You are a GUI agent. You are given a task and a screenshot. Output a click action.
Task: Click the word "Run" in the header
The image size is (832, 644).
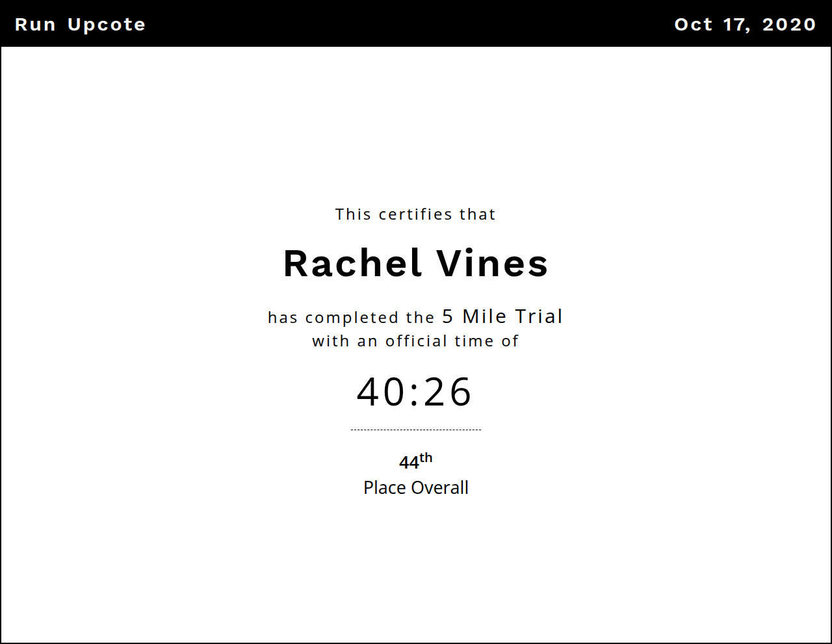[x=35, y=25]
